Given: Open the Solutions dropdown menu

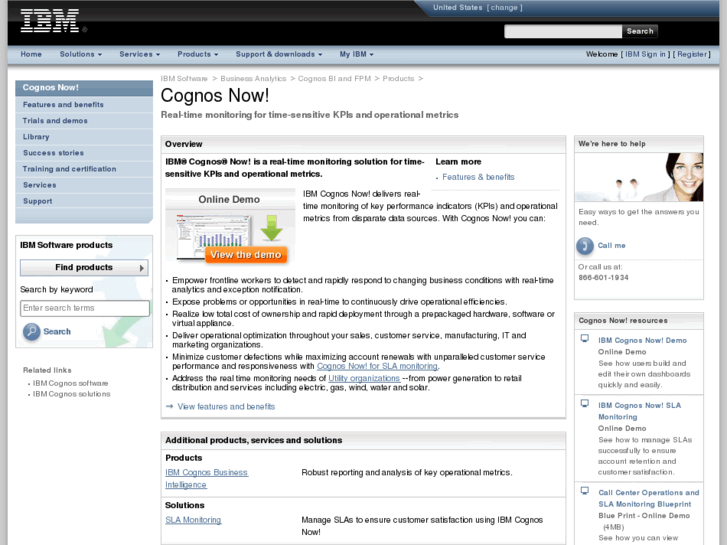Looking at the screenshot, I should pos(81,54).
